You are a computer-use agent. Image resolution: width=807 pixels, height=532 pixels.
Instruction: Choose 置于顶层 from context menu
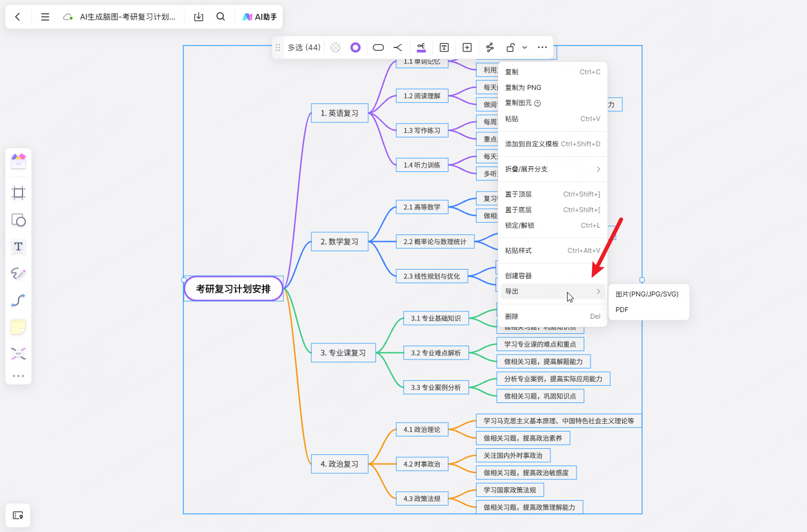pos(553,194)
